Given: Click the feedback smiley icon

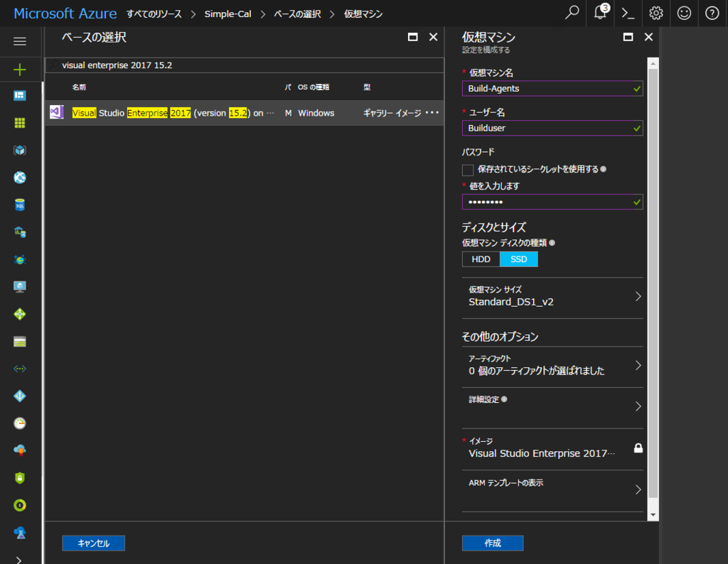Looking at the screenshot, I should [x=684, y=13].
